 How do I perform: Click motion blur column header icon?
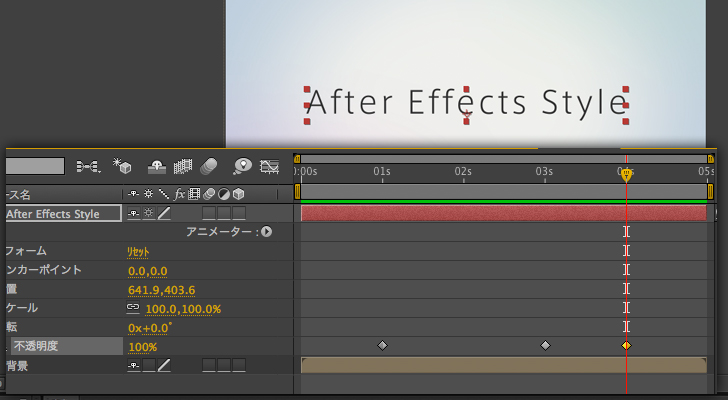point(209,194)
